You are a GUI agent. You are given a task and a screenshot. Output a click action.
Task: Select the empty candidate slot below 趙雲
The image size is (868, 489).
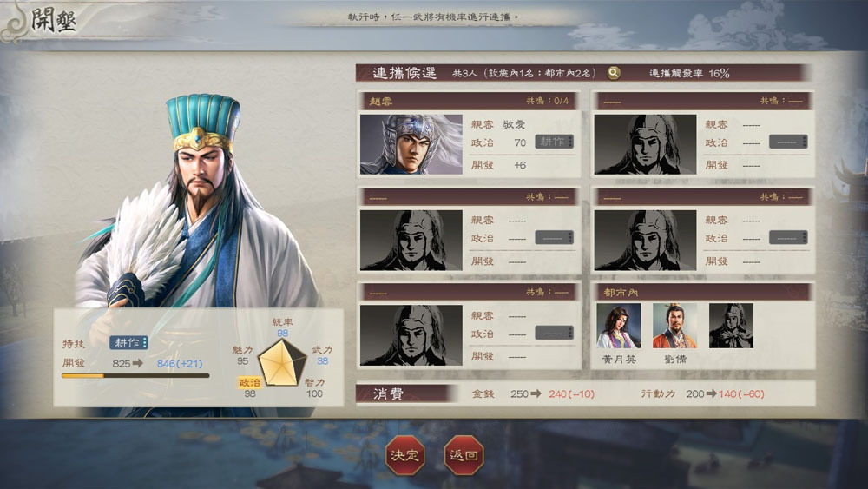[469, 230]
